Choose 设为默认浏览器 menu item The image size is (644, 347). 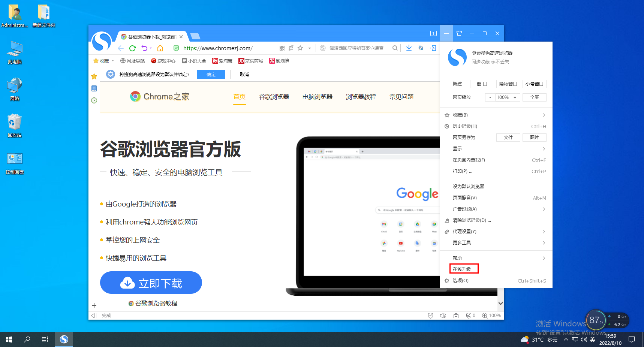496,186
